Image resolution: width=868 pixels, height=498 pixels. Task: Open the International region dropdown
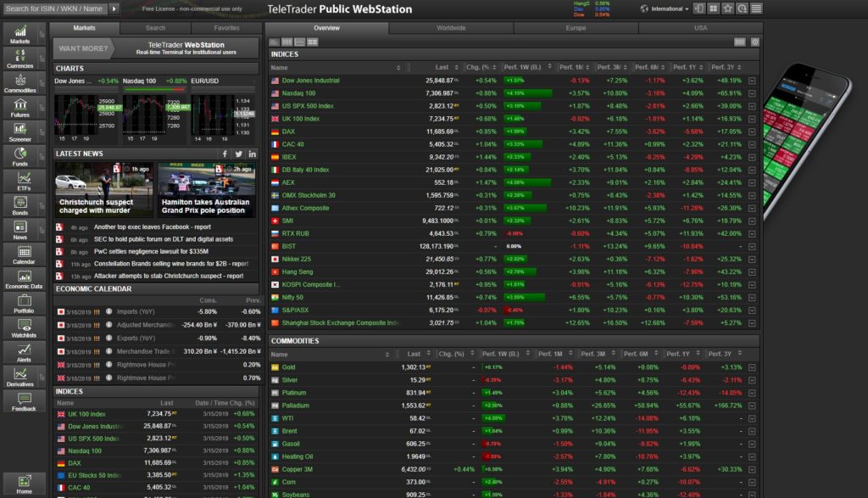coord(666,8)
